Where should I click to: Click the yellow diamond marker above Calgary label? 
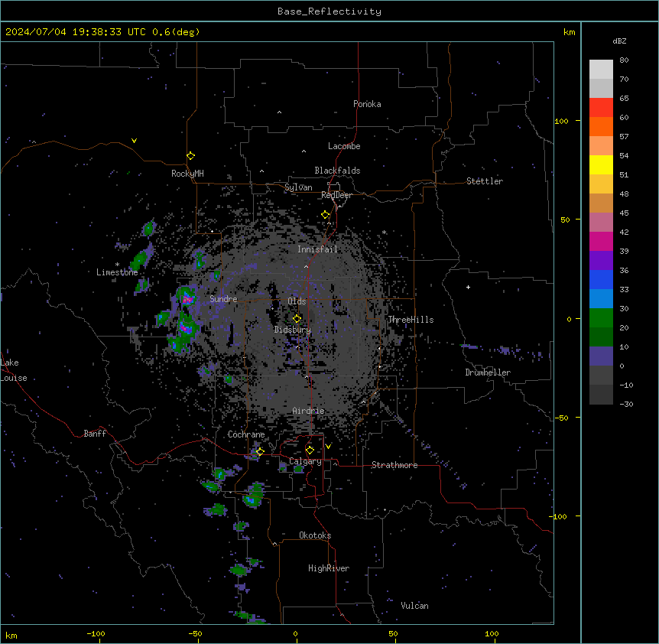(x=310, y=450)
